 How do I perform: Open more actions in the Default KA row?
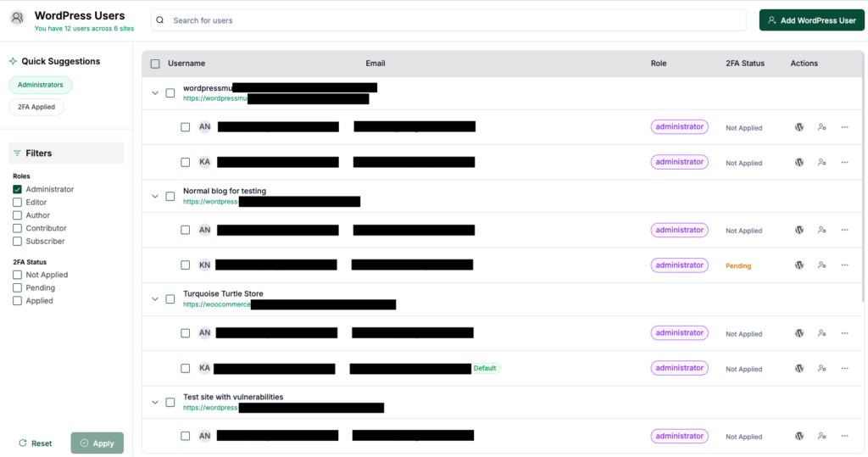tap(845, 368)
